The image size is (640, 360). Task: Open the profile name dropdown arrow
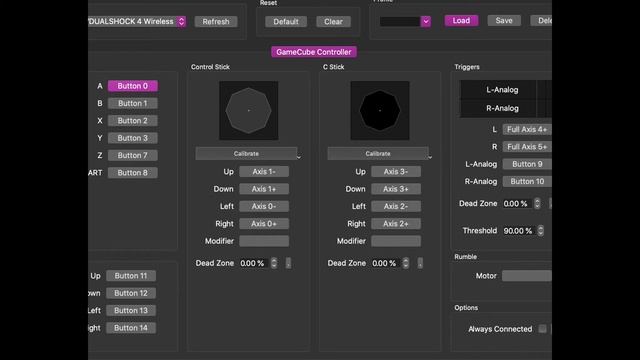[x=426, y=21]
